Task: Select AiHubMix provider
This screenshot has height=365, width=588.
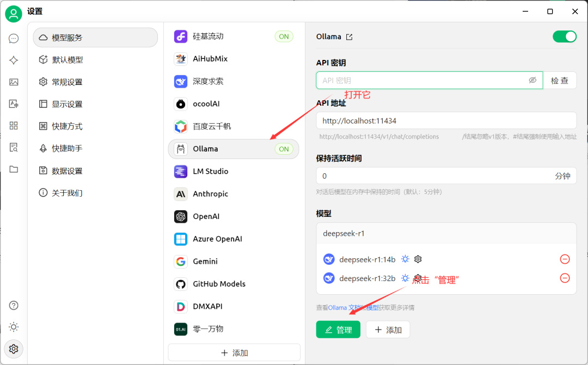Action: coord(233,59)
